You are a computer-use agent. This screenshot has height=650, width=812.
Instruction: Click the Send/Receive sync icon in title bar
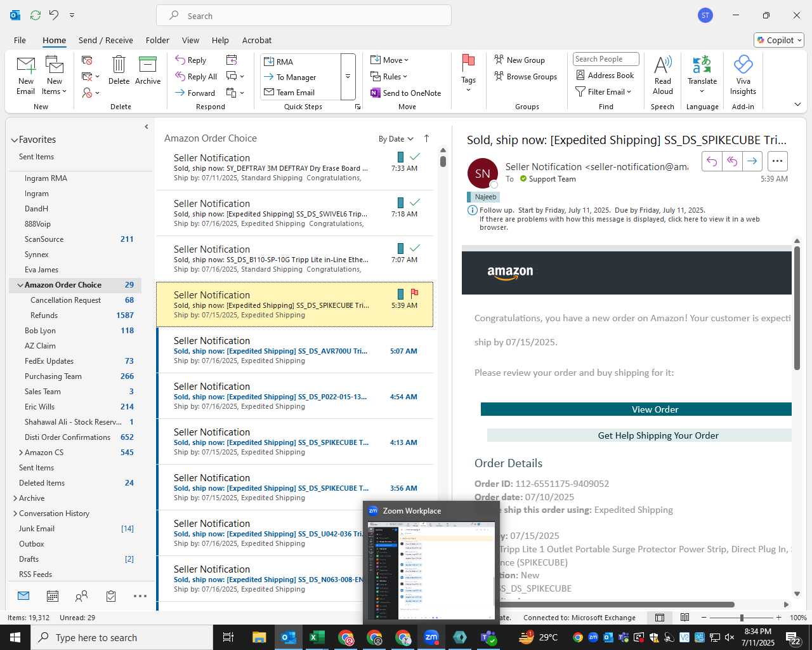(35, 15)
